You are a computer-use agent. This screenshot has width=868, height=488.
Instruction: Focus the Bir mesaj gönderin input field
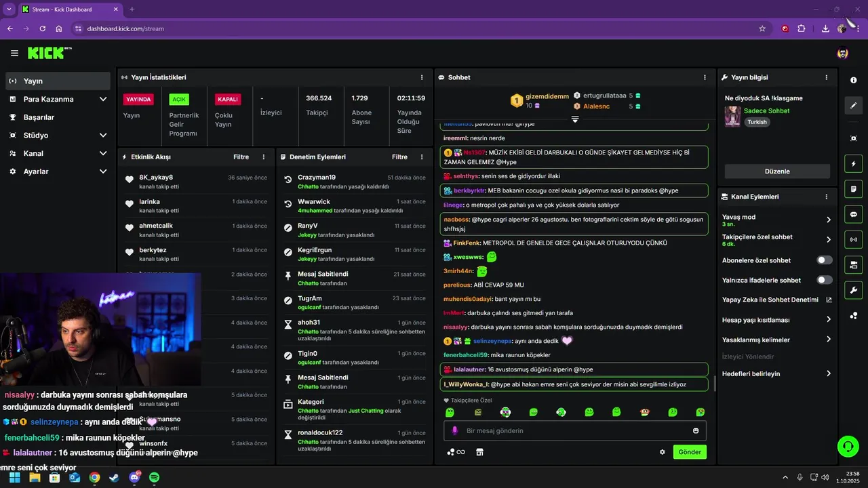click(x=575, y=431)
